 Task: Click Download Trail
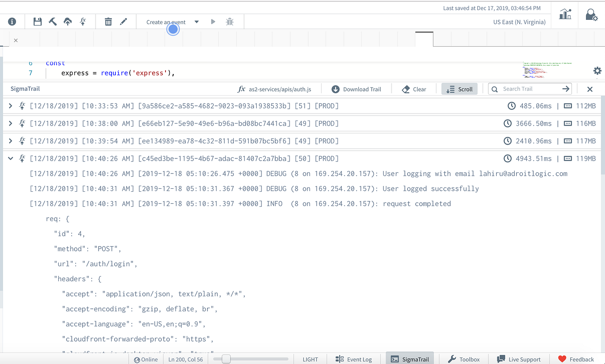tap(357, 89)
